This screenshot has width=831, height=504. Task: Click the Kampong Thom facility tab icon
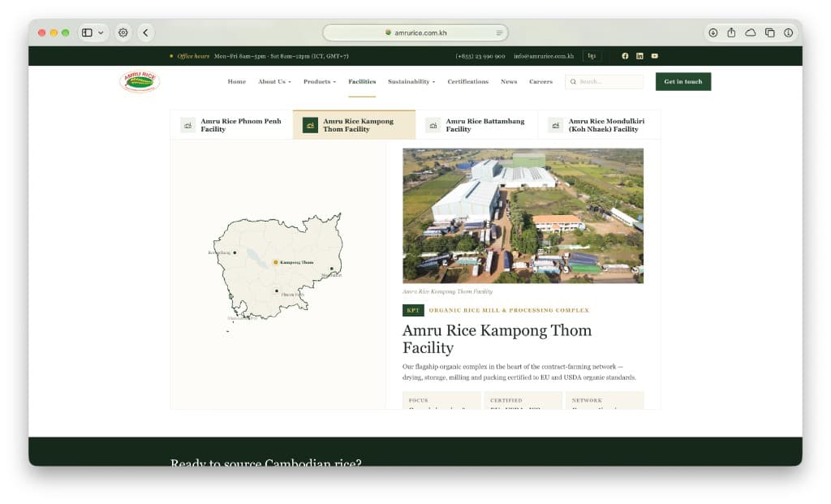[x=310, y=125]
